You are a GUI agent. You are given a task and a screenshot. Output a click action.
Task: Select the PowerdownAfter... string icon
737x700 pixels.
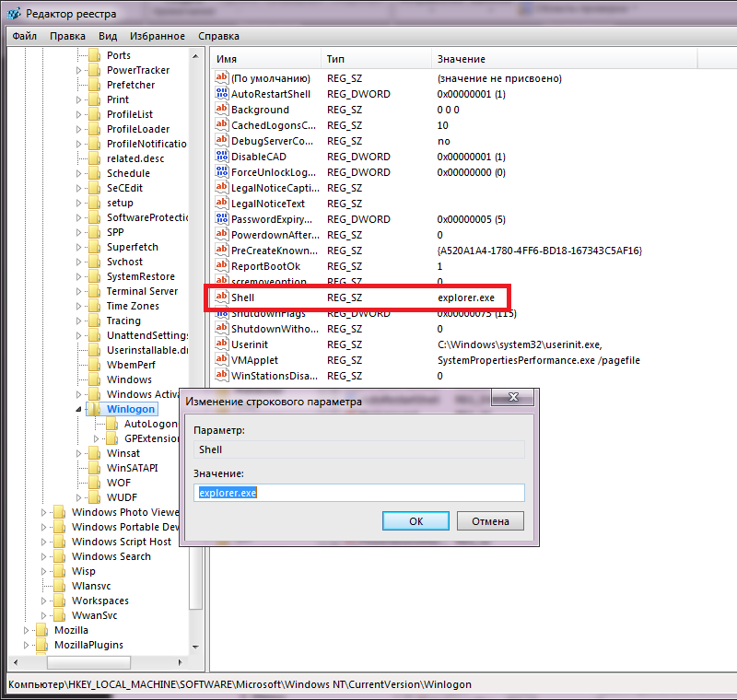pyautogui.click(x=222, y=234)
